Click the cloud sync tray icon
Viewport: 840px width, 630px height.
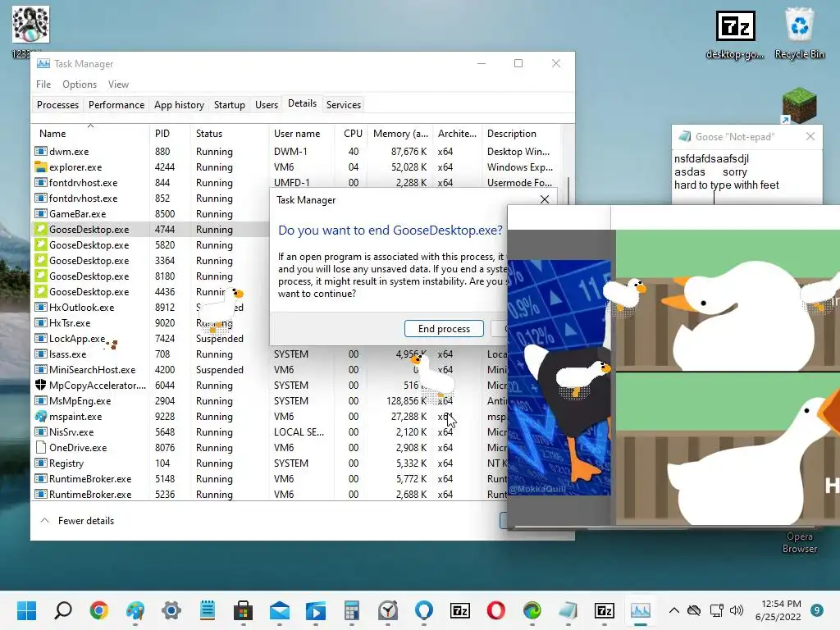point(694,610)
